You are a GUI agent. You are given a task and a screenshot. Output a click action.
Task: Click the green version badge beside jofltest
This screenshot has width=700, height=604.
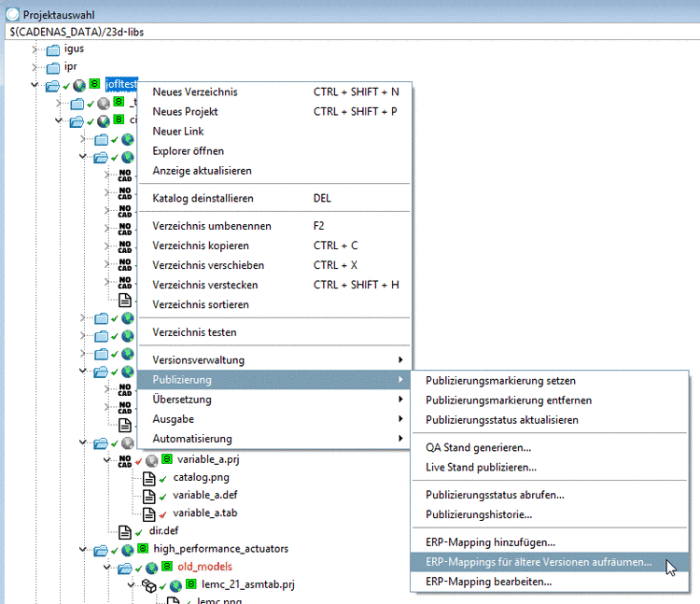point(94,83)
